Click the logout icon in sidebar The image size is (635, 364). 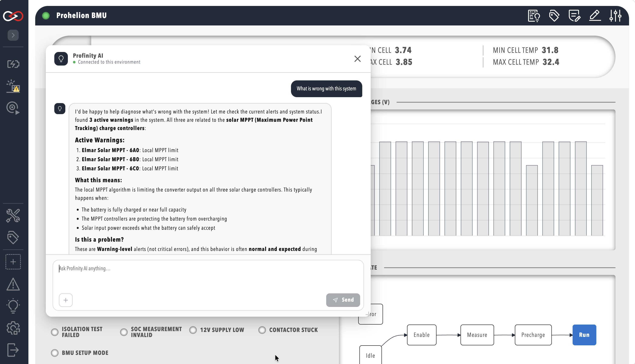[x=13, y=350]
